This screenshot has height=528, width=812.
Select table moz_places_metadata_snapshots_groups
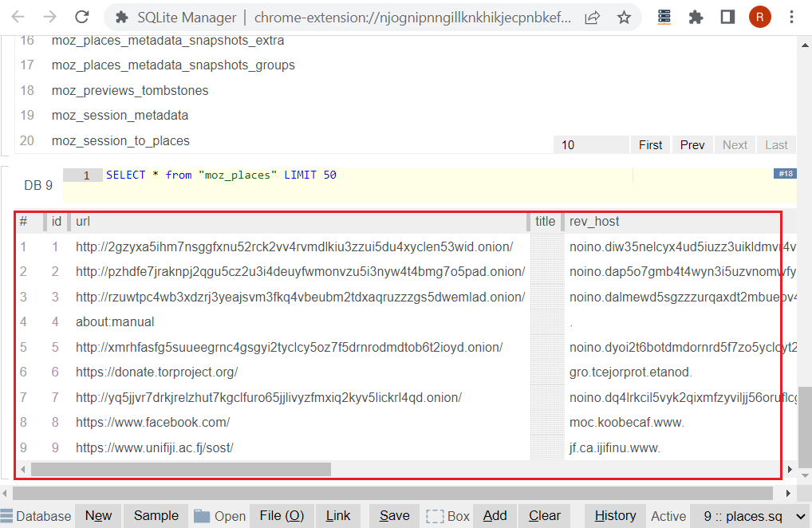pyautogui.click(x=173, y=65)
